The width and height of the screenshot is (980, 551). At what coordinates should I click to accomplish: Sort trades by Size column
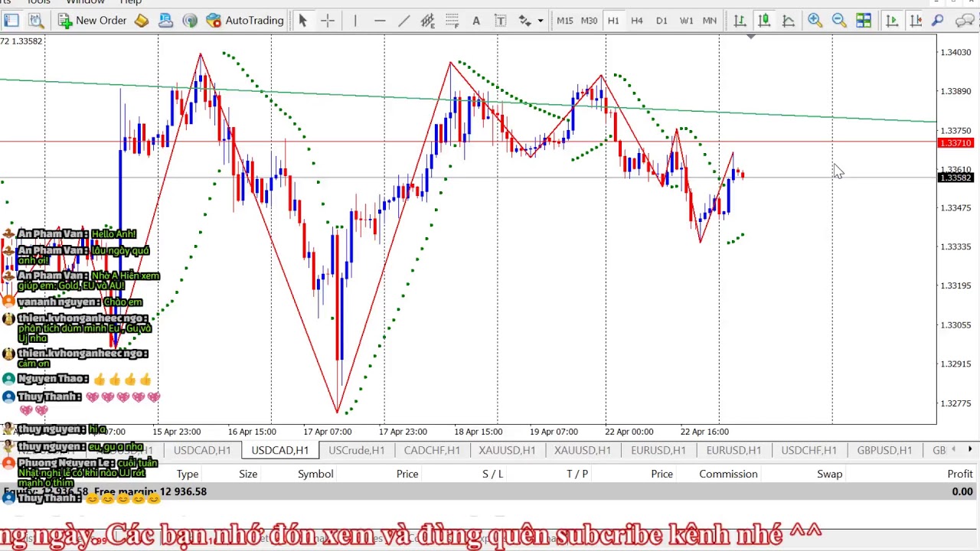point(248,474)
